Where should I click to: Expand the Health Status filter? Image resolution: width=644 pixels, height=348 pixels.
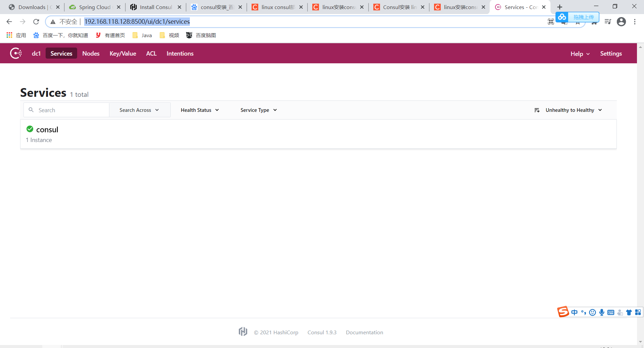pyautogui.click(x=200, y=110)
